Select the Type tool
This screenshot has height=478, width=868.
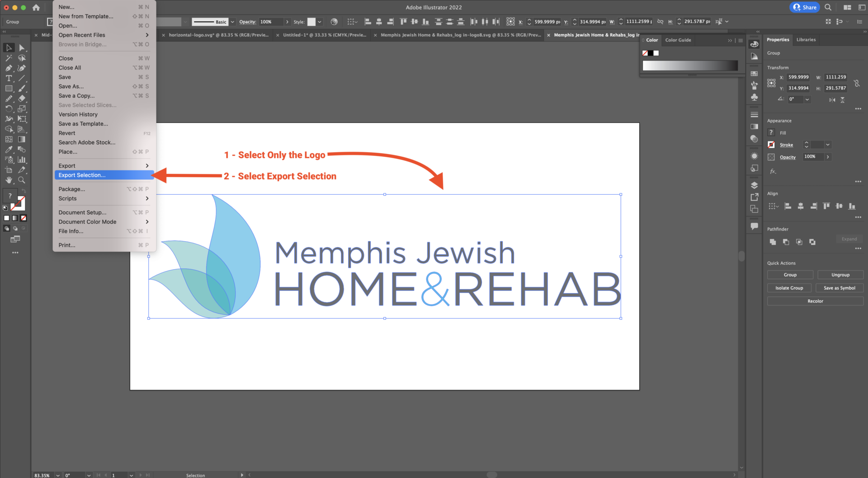click(x=9, y=78)
